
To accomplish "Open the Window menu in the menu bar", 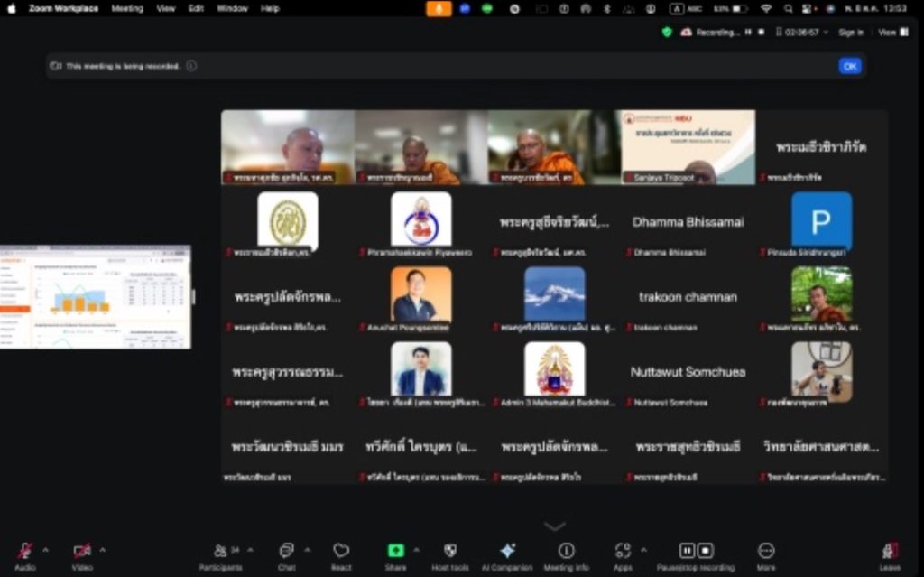I will [x=232, y=8].
